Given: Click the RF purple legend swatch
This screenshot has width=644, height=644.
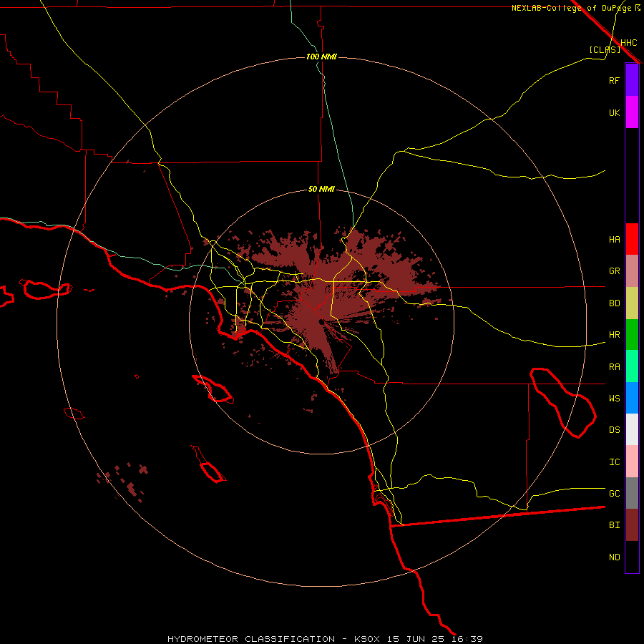Looking at the screenshot, I should click(x=632, y=80).
